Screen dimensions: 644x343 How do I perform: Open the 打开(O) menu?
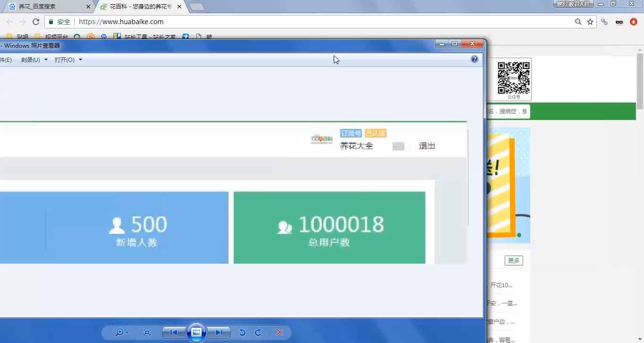(x=65, y=60)
